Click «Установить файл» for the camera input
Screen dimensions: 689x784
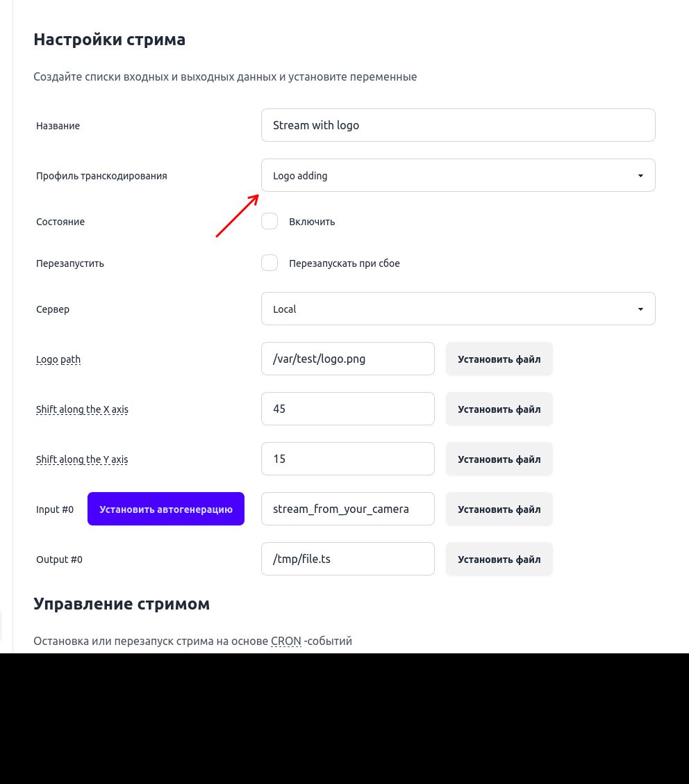(499, 509)
